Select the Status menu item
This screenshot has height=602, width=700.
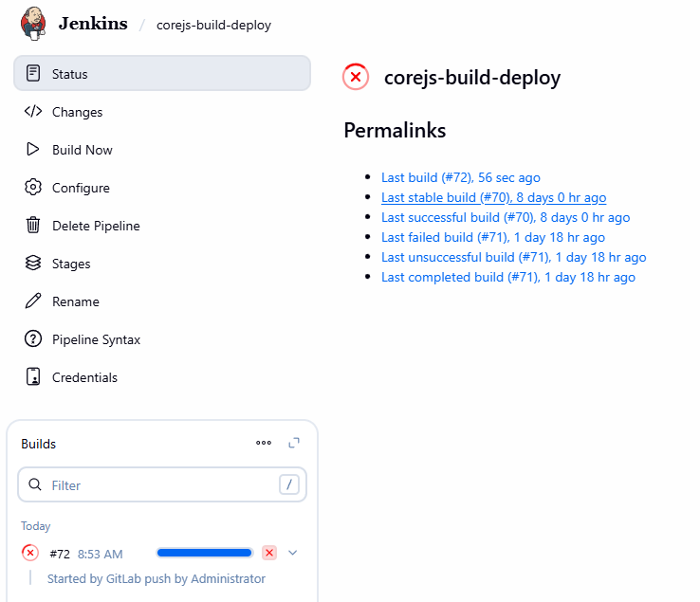click(69, 74)
